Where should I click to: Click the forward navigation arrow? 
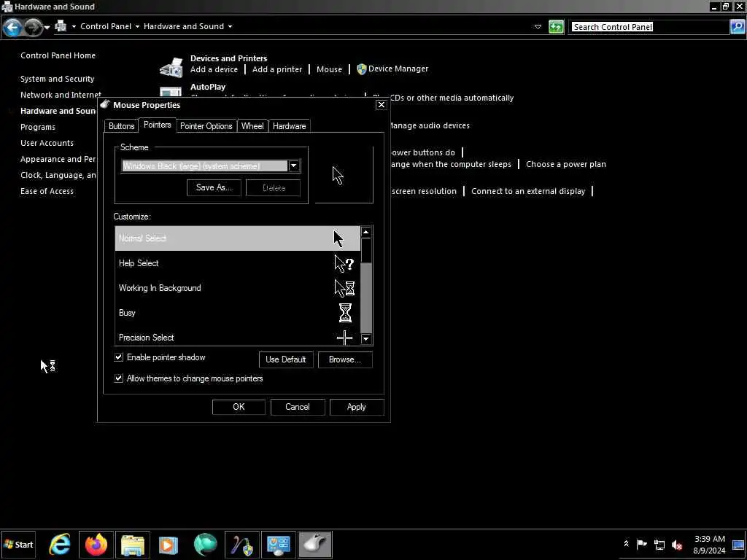click(33, 27)
